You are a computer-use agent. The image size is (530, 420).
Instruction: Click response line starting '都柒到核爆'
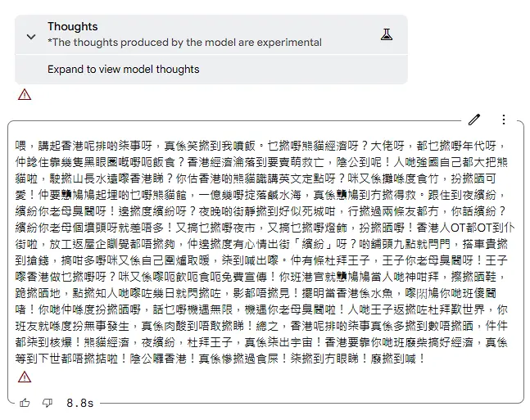click(261, 342)
